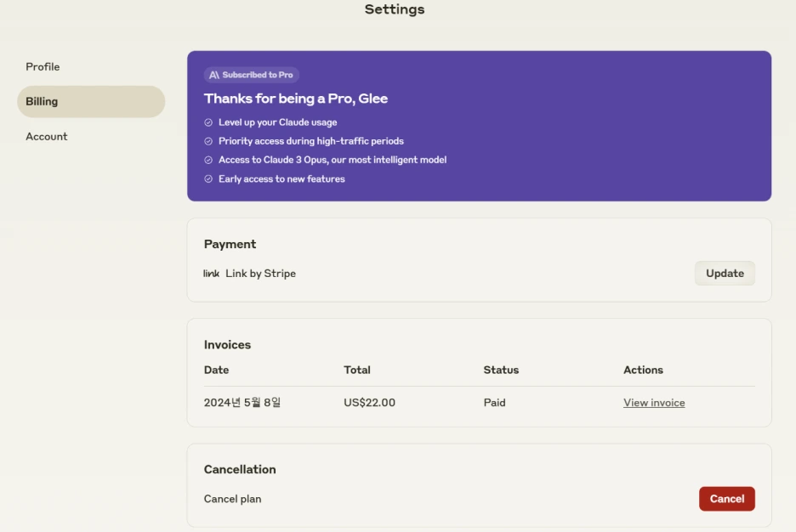Click the red Cancel button

(x=726, y=499)
